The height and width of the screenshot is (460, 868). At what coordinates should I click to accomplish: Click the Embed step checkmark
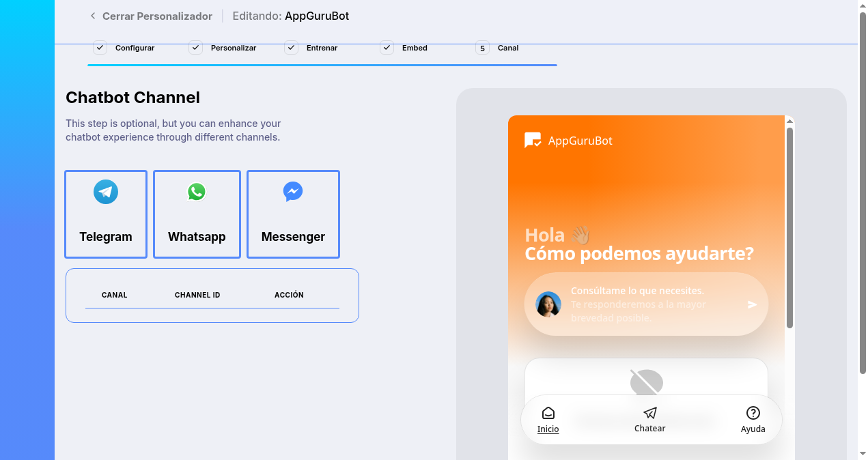(x=387, y=48)
